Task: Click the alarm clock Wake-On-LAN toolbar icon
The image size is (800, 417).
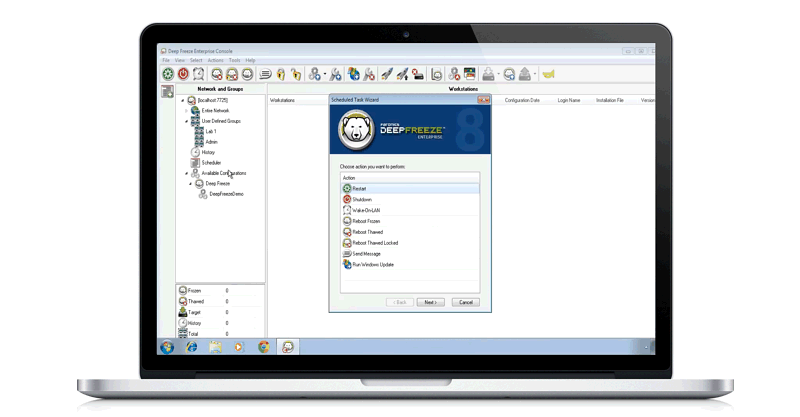Action: point(198,75)
